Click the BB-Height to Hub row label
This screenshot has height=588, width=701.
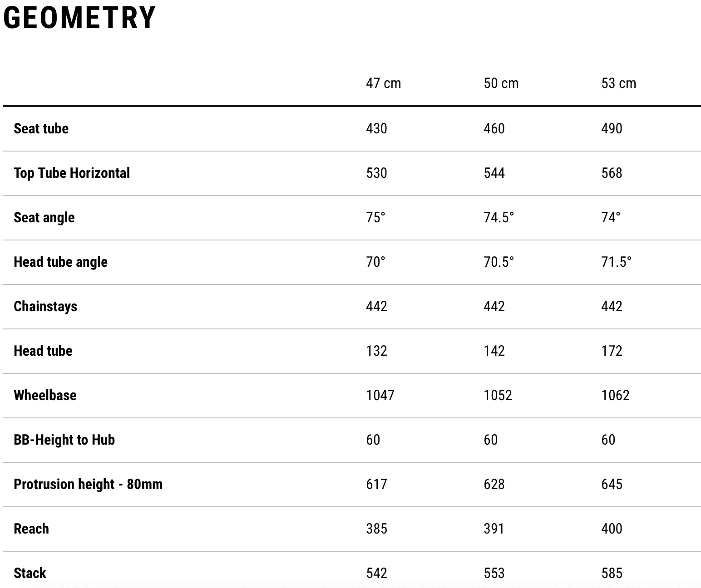(64, 440)
